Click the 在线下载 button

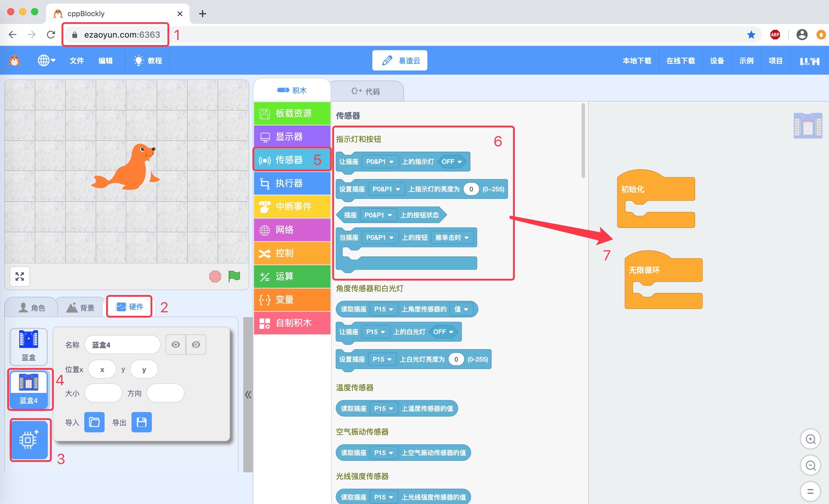(x=680, y=61)
